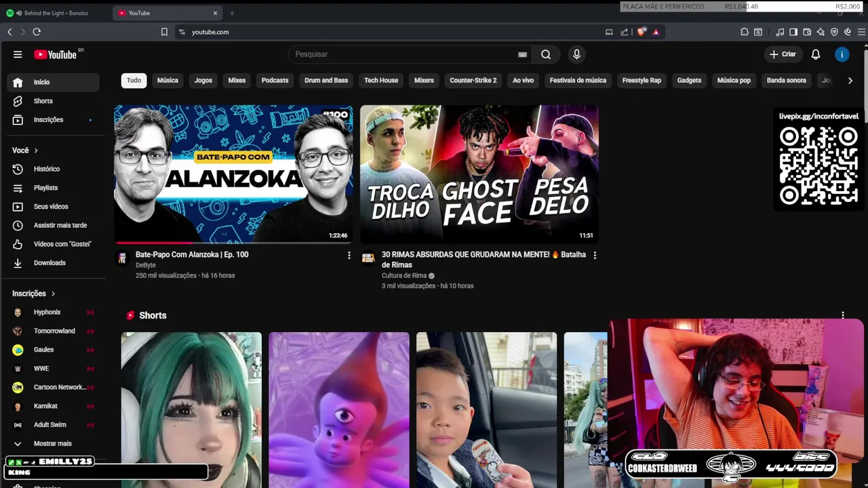This screenshot has height=488, width=868.
Task: Open Brave Shields lion icon
Action: pos(642,32)
